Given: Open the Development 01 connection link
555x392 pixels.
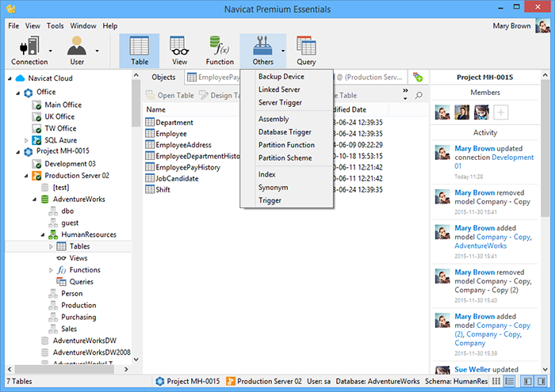Looking at the screenshot, I should coord(494,162).
